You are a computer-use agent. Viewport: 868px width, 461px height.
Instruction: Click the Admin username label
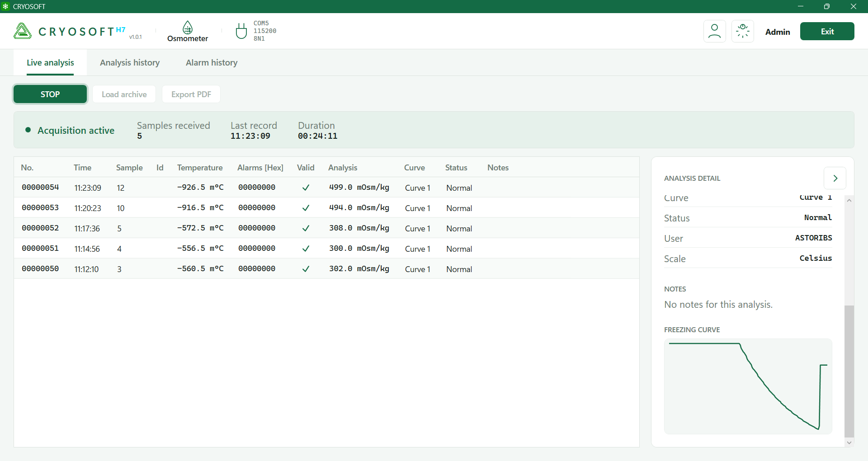point(778,32)
